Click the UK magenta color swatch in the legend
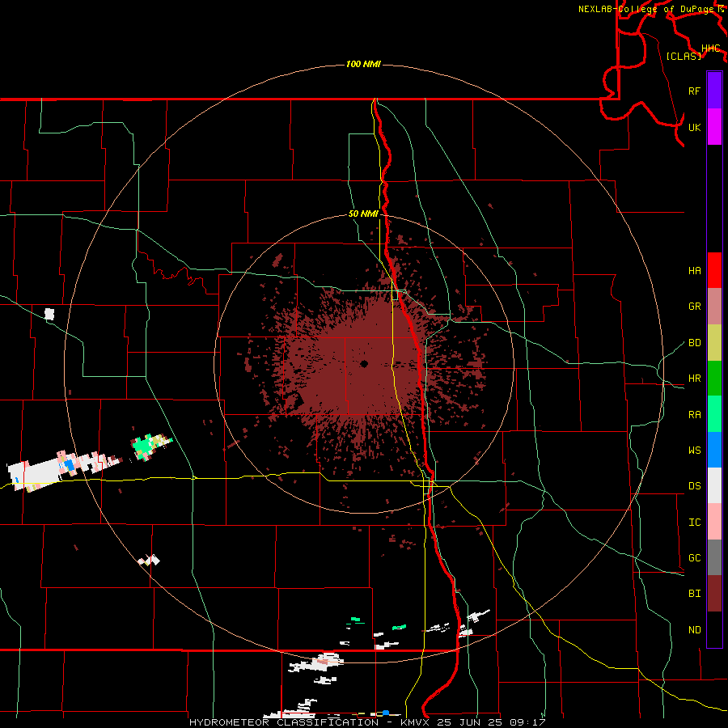 (714, 127)
